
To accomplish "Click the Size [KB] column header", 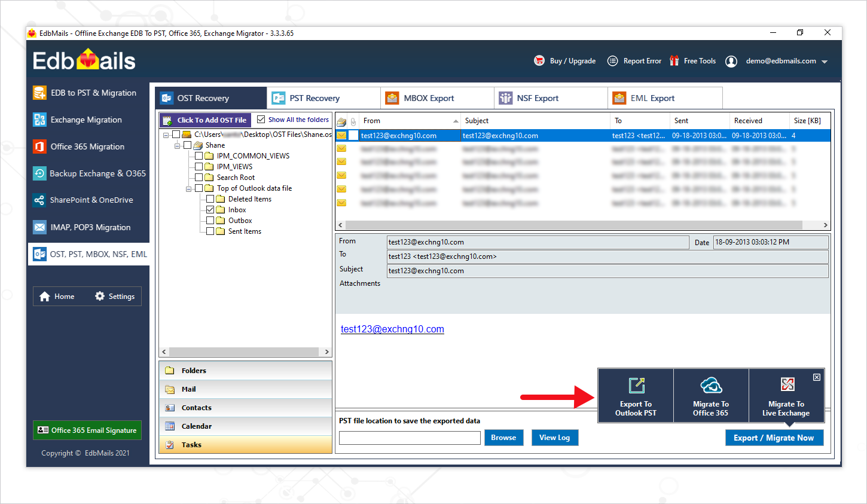I will [808, 121].
